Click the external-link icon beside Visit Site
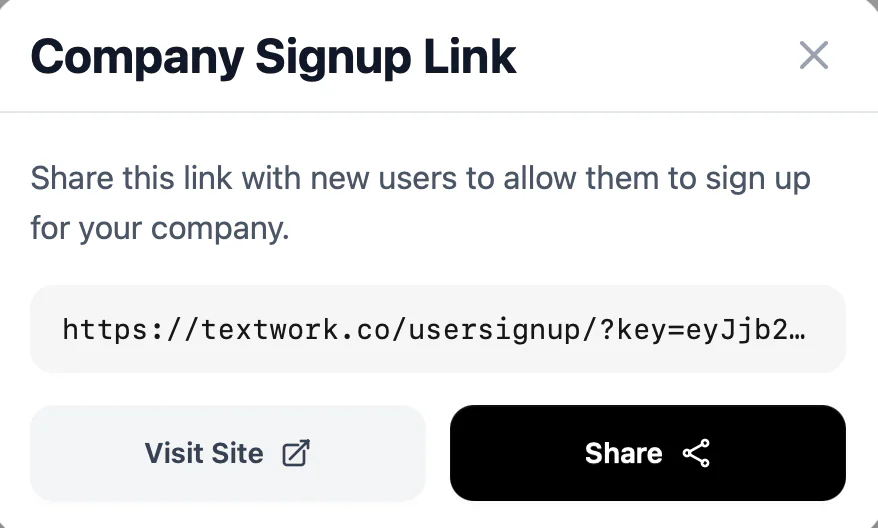 coord(296,453)
